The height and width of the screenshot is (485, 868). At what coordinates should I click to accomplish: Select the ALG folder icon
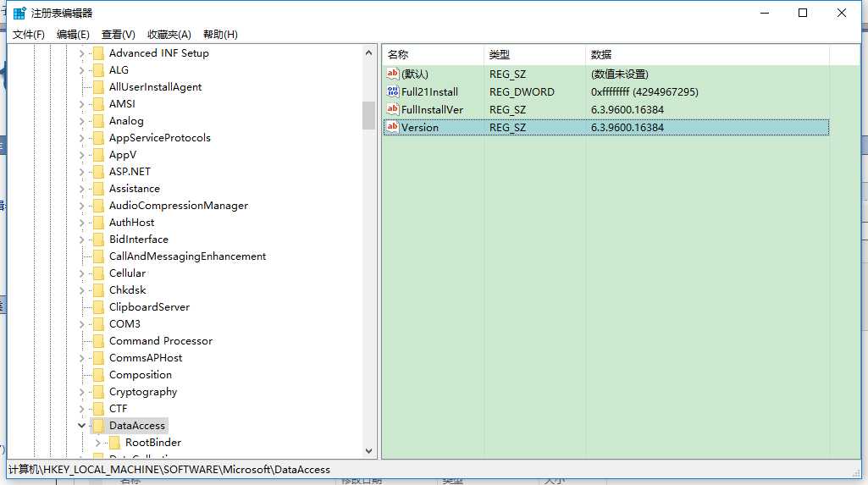pyautogui.click(x=98, y=70)
